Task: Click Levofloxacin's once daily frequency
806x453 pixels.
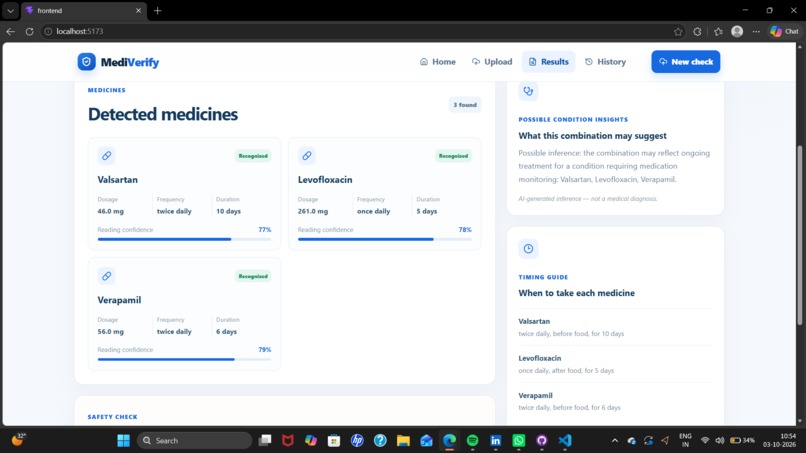Action: point(374,211)
